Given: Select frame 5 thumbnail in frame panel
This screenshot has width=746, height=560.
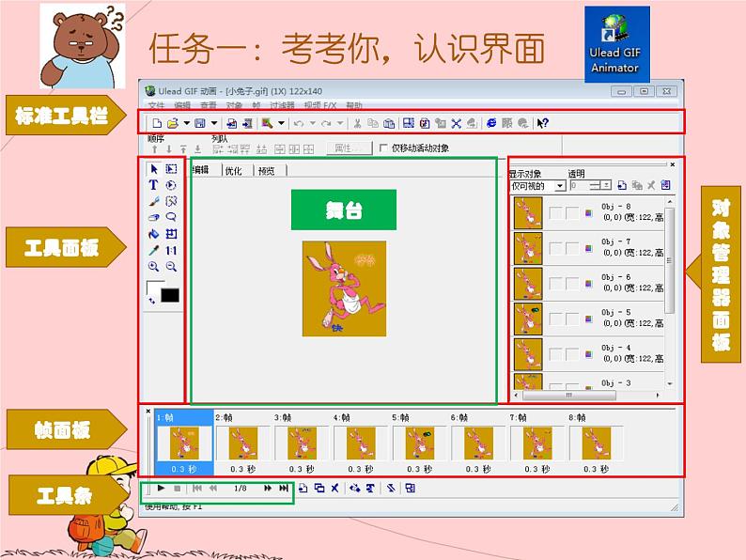Looking at the screenshot, I should [420, 443].
